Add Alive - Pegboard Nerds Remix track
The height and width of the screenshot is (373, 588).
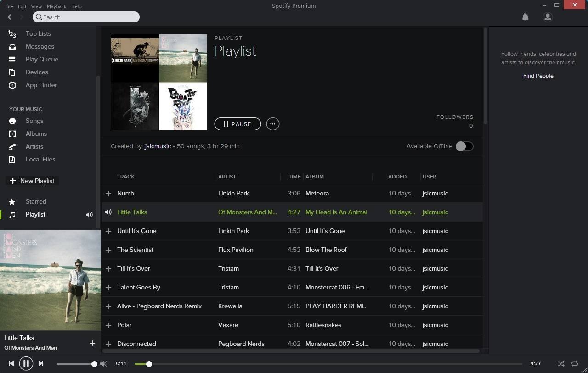click(108, 306)
